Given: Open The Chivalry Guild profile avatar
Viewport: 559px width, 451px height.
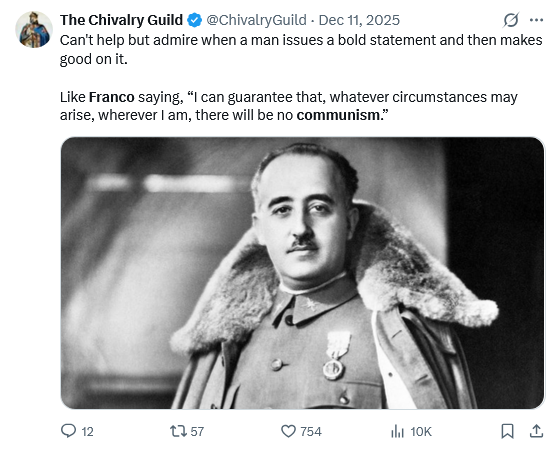Looking at the screenshot, I should 34,29.
